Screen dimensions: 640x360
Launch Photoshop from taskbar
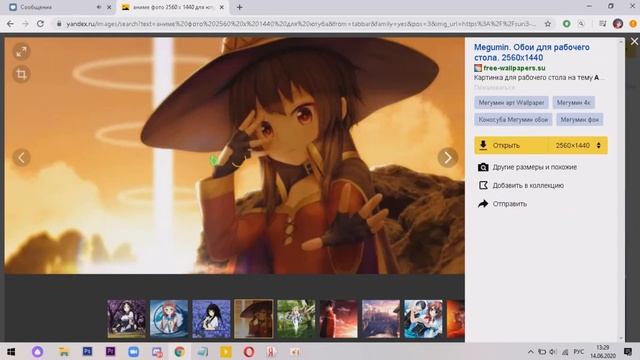point(87,351)
